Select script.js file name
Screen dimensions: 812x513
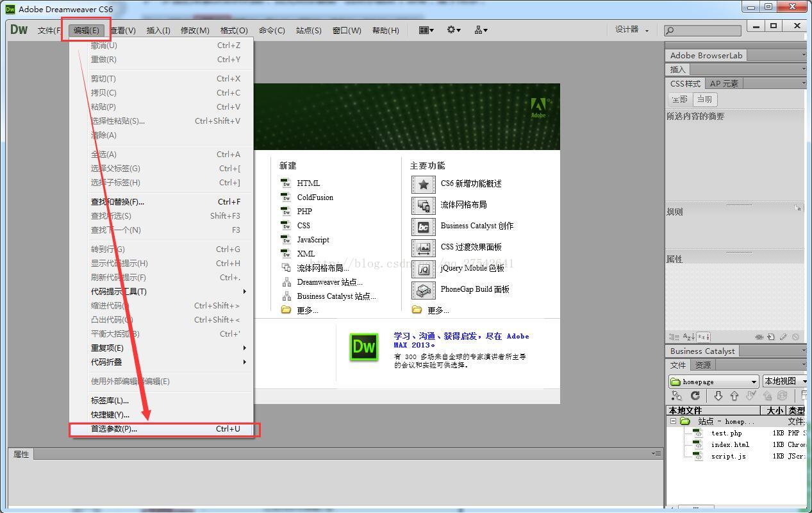(728, 457)
